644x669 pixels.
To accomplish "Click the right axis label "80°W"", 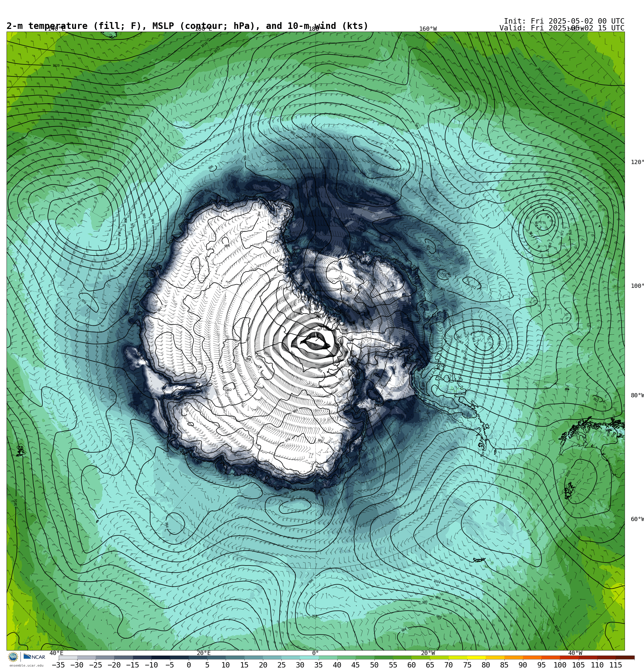I will pos(637,395).
